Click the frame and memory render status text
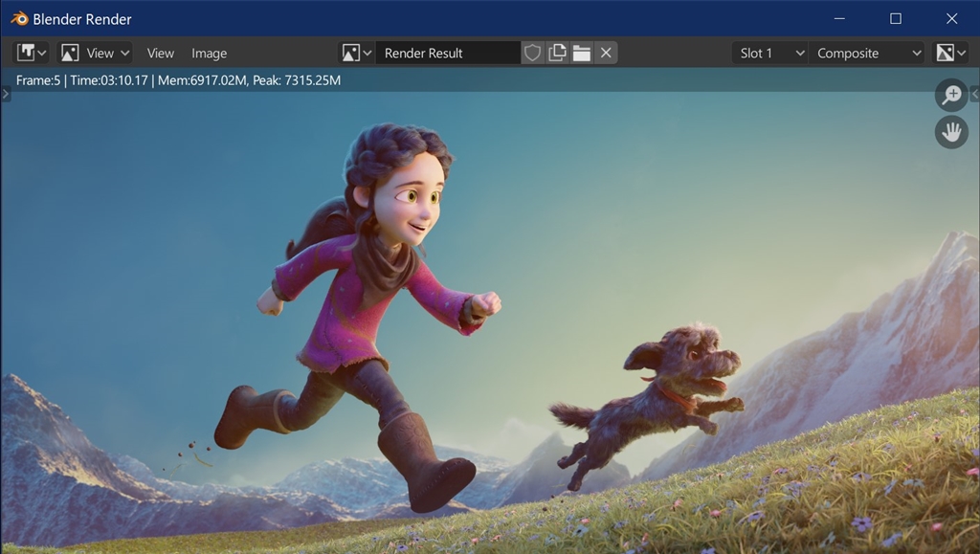The height and width of the screenshot is (554, 980). point(178,80)
